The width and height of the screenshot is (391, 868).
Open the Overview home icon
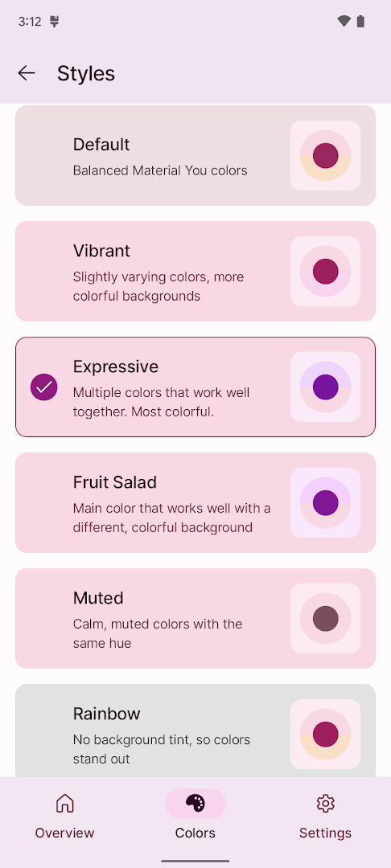point(65,803)
